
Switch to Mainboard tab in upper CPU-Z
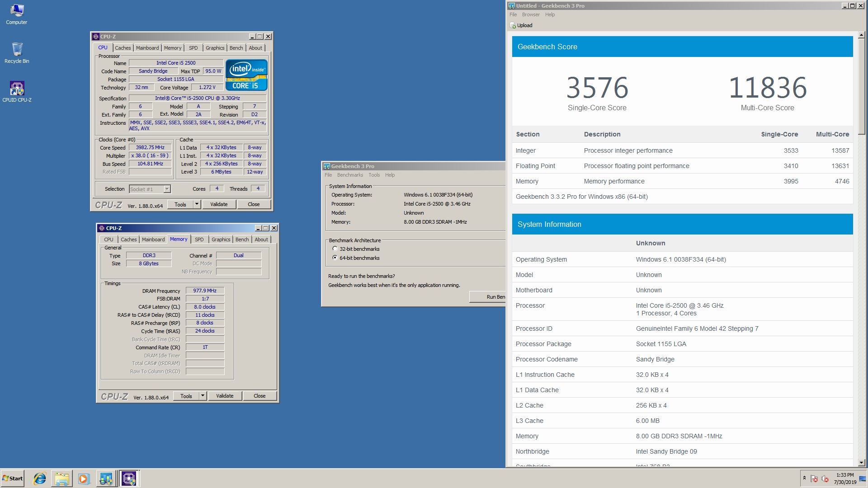[x=147, y=48]
